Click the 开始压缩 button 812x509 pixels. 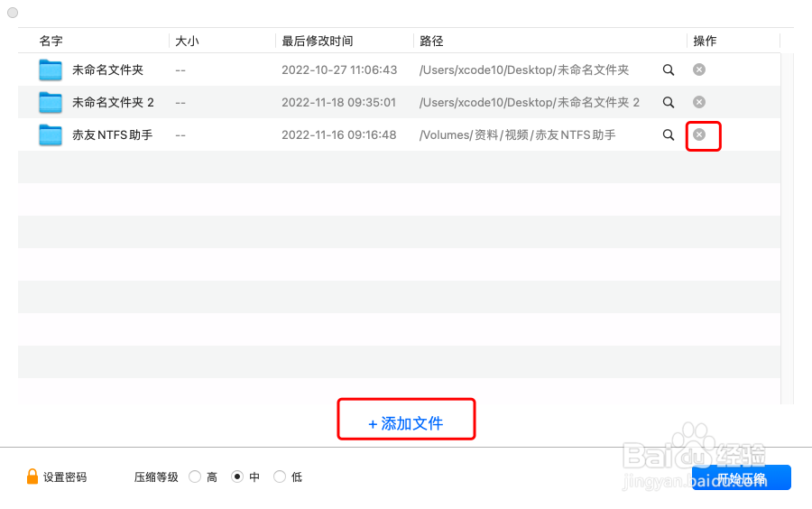[742, 477]
